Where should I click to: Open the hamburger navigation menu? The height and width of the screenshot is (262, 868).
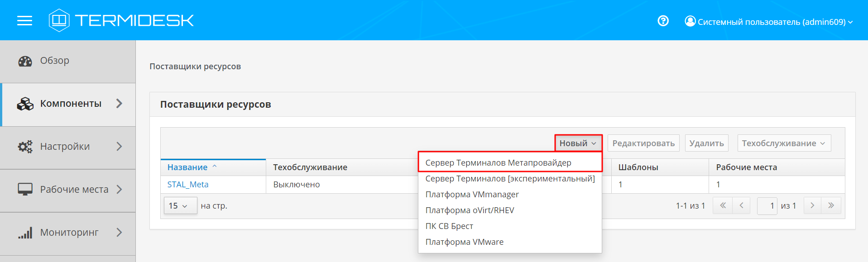pyautogui.click(x=24, y=21)
